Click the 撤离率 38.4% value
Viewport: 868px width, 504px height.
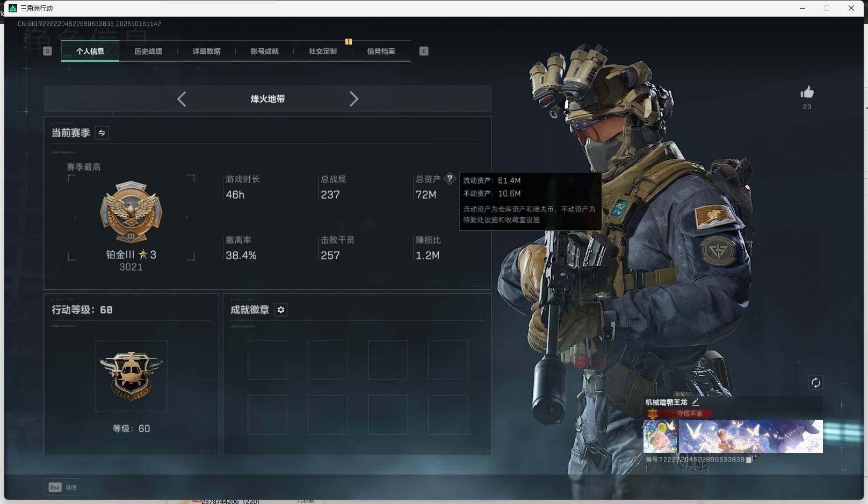241,255
